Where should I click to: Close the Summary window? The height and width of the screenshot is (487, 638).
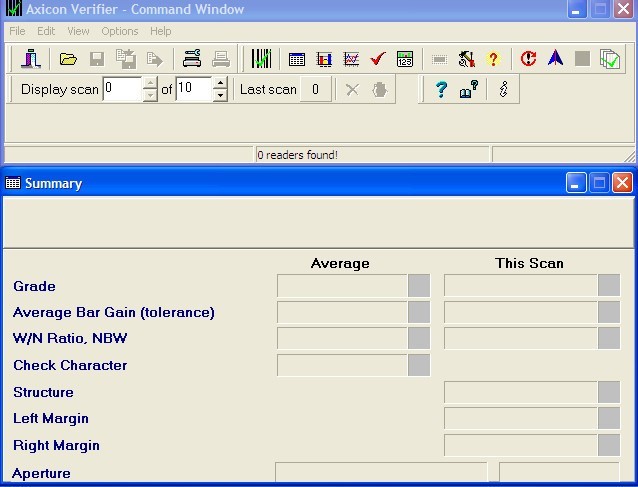[x=623, y=182]
